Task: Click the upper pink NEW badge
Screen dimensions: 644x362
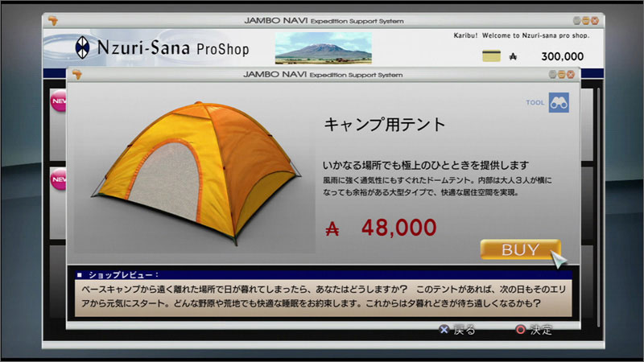Action: pyautogui.click(x=59, y=104)
